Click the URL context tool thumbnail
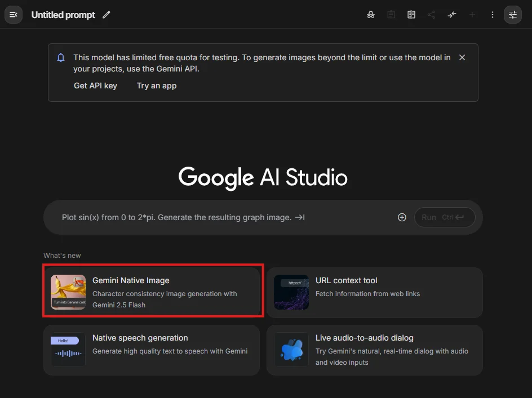This screenshot has width=532, height=398. pos(291,292)
